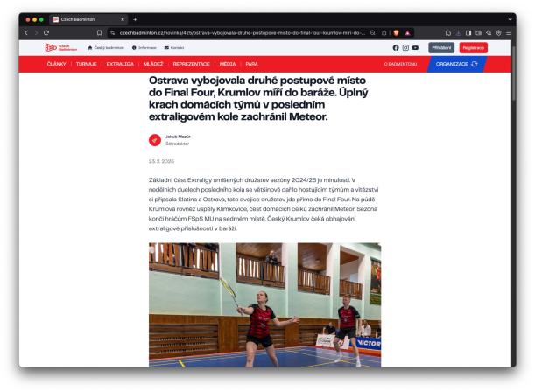The height and width of the screenshot is (392, 535).
Task: Open Leo AI icon in browser toolbar
Action: [489, 33]
